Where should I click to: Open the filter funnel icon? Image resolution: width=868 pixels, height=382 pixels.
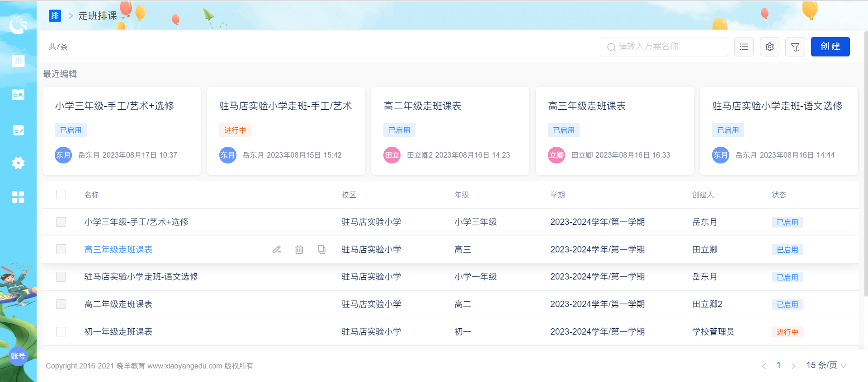(x=795, y=47)
